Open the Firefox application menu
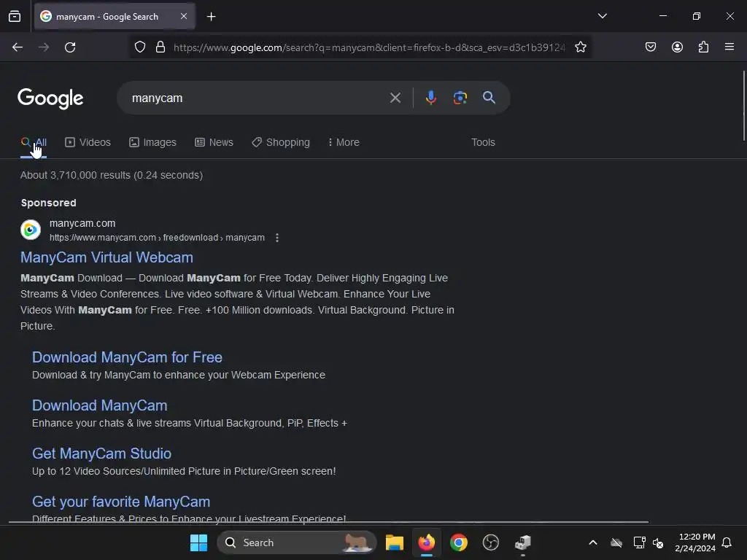 coord(729,47)
